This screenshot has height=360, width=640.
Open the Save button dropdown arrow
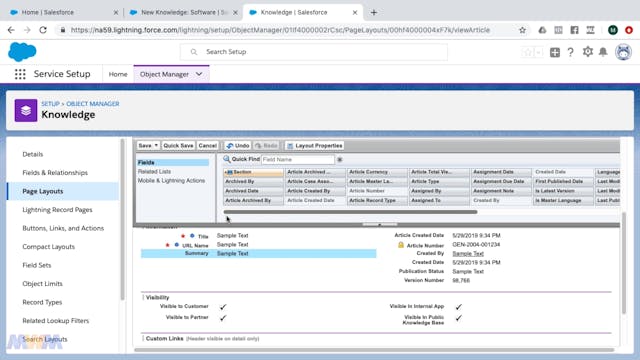click(x=156, y=146)
